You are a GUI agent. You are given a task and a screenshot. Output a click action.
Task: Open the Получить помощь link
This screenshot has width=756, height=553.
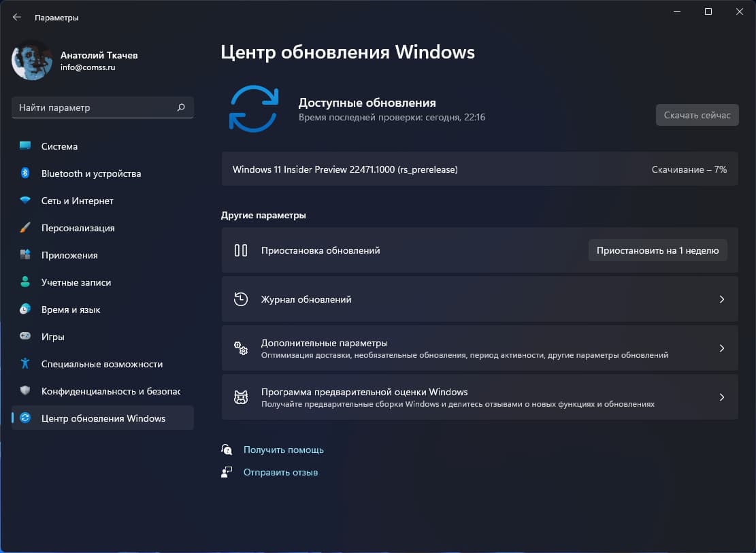click(284, 450)
